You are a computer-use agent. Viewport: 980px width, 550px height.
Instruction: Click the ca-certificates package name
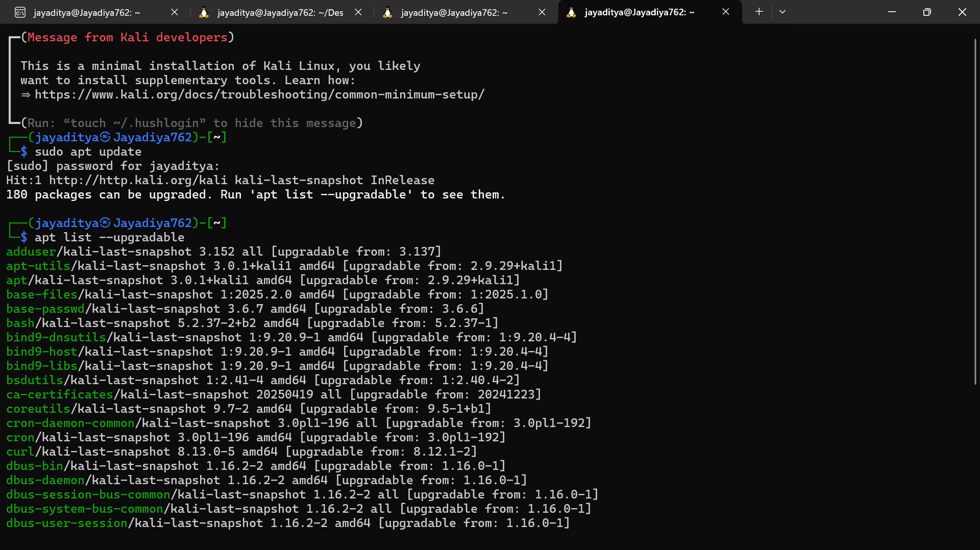pos(60,395)
